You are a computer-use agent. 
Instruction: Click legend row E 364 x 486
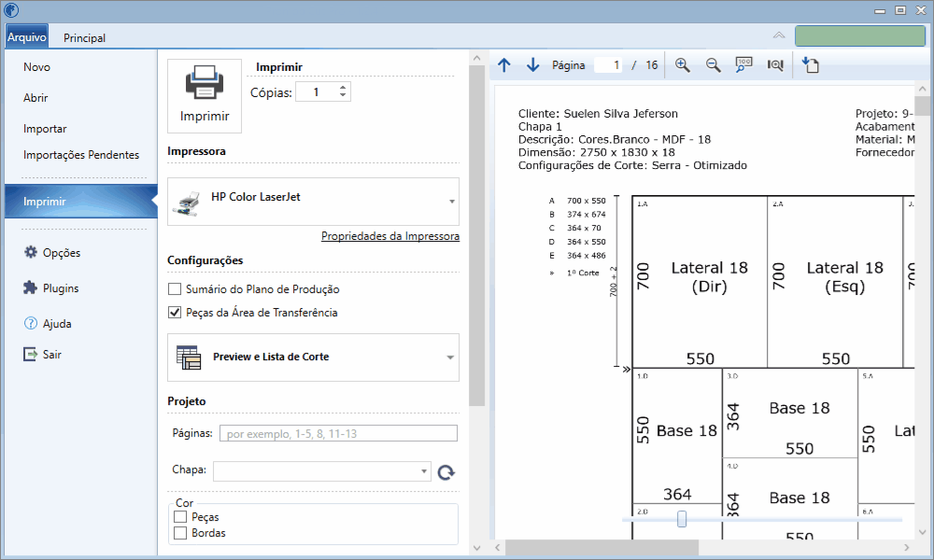577,256
